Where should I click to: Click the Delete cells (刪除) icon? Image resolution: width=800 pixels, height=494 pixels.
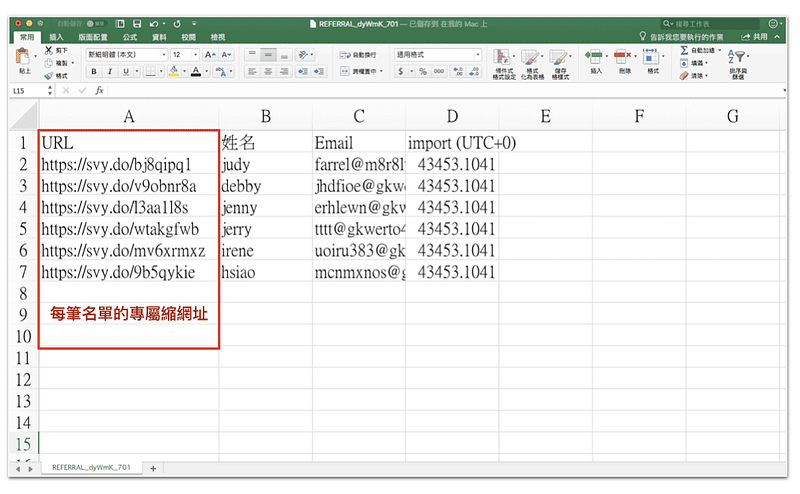pyautogui.click(x=622, y=56)
